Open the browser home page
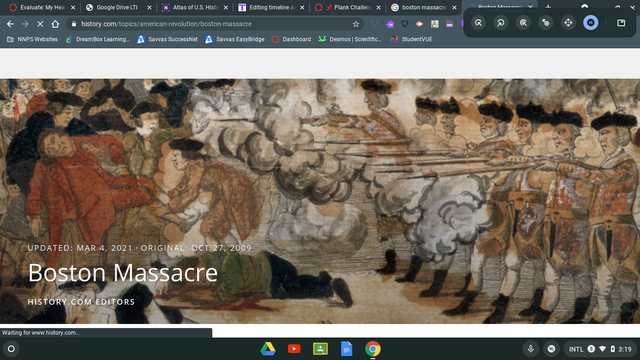Image resolution: width=640 pixels, height=360 pixels. [x=55, y=24]
